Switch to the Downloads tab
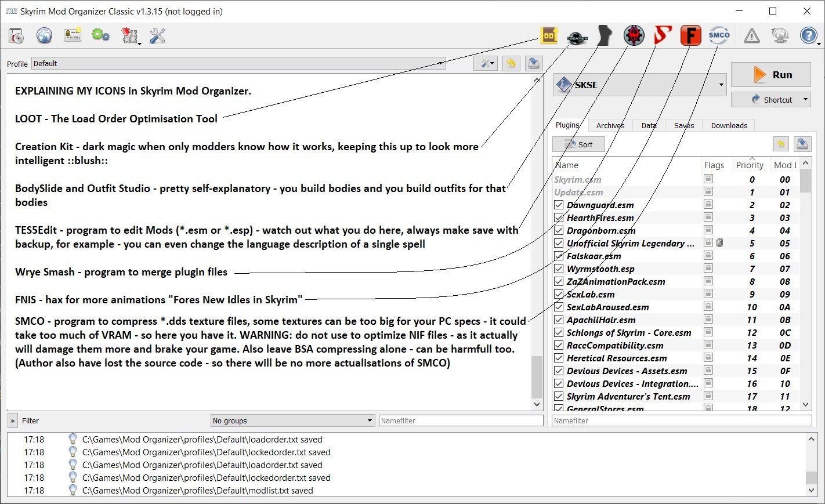The image size is (825, 504). click(729, 125)
